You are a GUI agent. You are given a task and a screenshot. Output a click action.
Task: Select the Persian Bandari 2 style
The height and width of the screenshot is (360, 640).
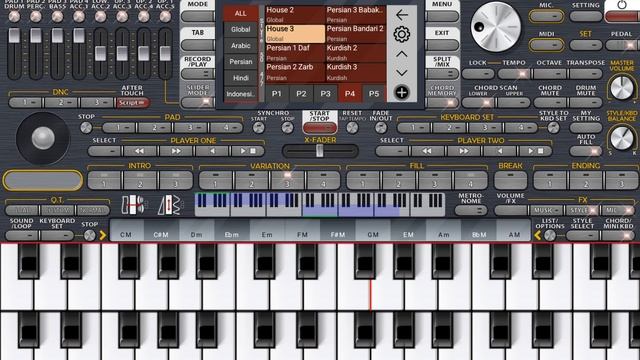tap(356, 33)
